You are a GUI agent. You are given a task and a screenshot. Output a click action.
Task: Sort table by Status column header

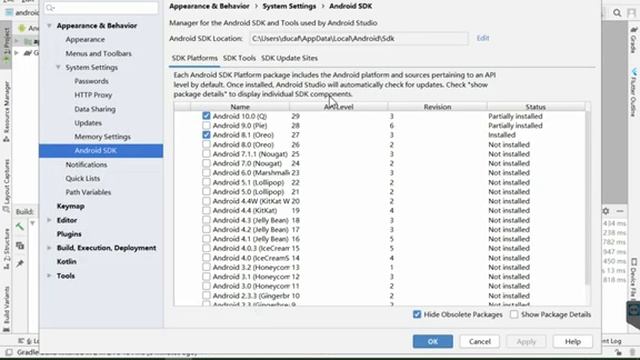click(536, 107)
